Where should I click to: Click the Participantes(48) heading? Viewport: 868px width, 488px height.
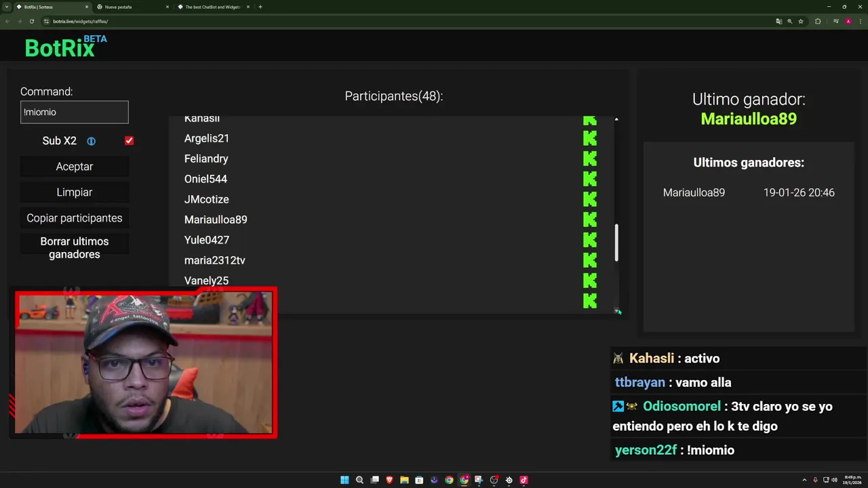394,96
